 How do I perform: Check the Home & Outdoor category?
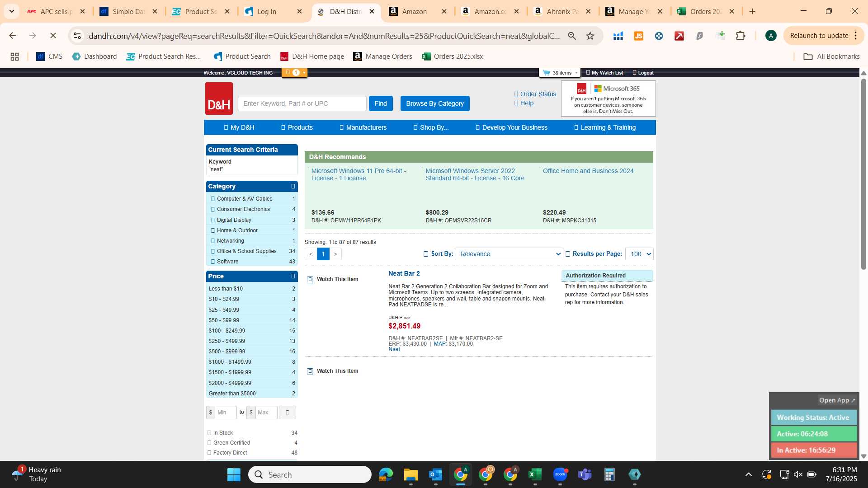(213, 230)
